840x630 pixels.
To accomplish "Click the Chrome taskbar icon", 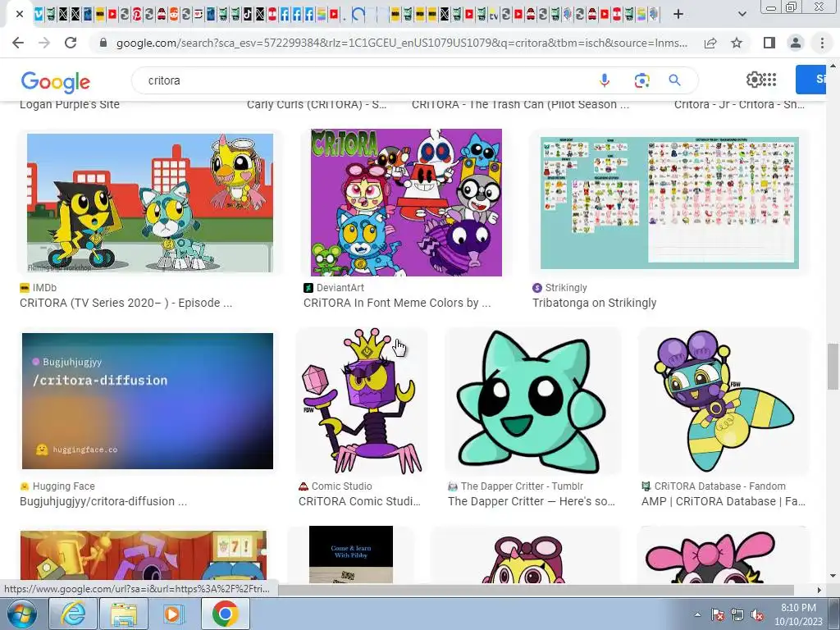I will click(225, 614).
